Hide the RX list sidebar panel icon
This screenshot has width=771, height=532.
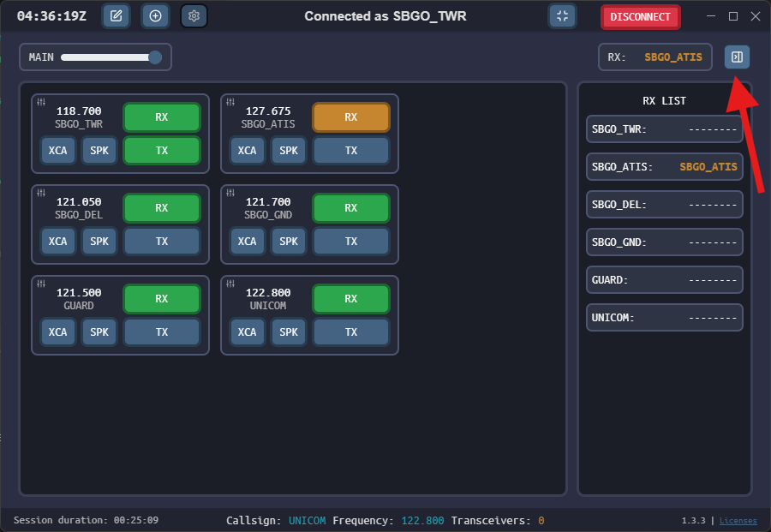click(737, 57)
